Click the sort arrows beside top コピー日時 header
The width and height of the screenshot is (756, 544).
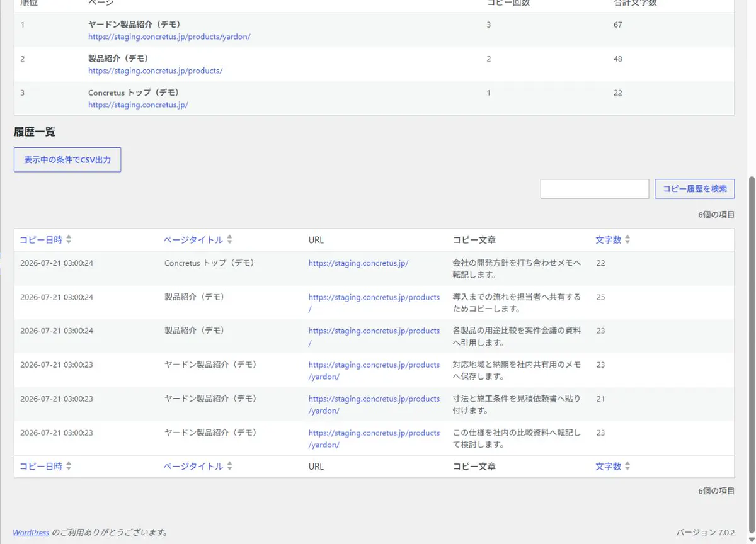[x=69, y=240]
